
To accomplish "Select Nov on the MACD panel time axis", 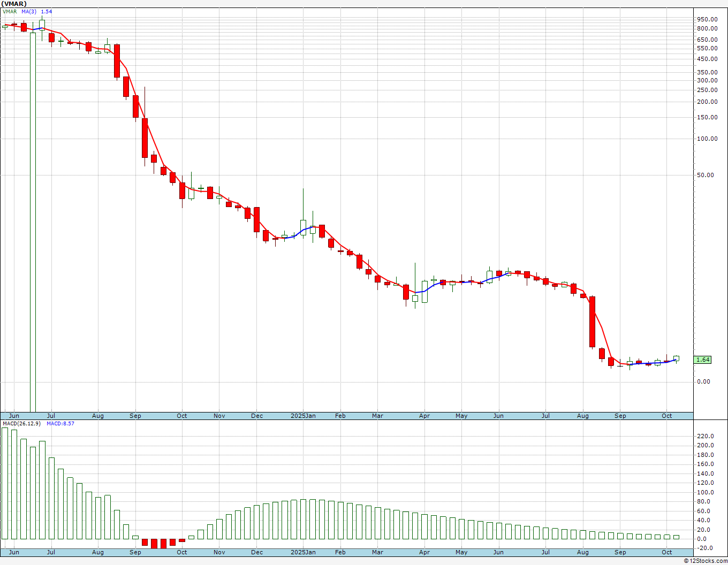I will (x=219, y=552).
